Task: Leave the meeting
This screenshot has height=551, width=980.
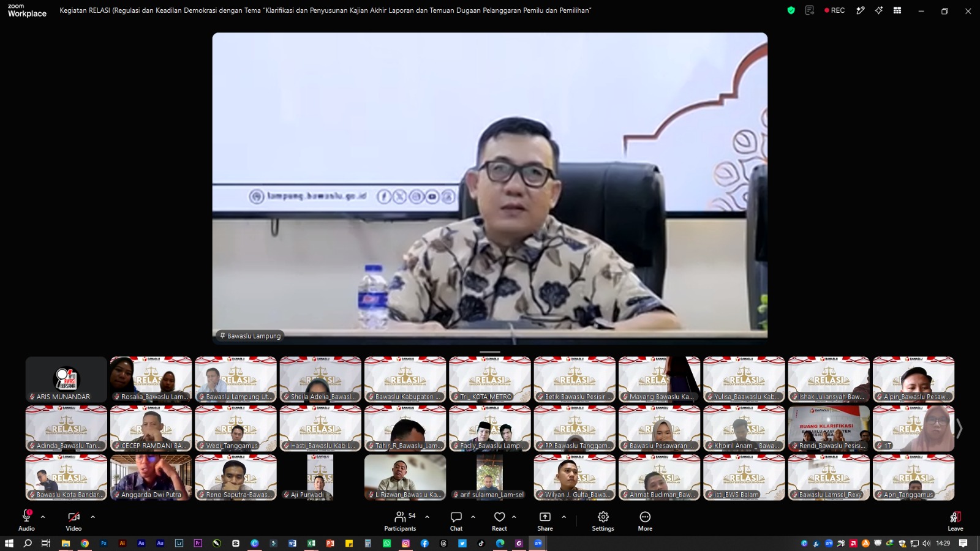Action: pyautogui.click(x=956, y=521)
